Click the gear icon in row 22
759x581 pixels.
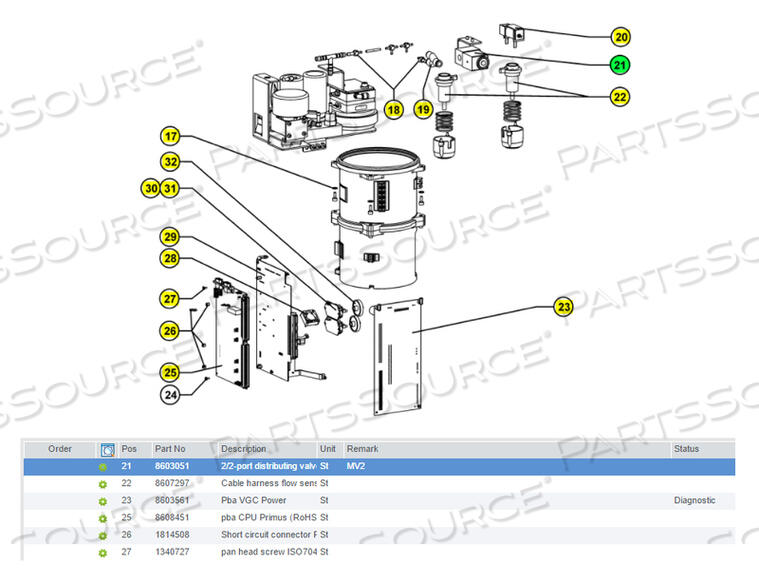(102, 484)
